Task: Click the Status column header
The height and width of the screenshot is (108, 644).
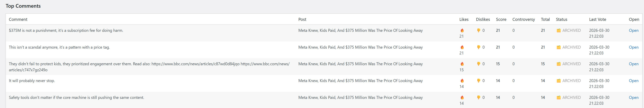Action: (561, 19)
